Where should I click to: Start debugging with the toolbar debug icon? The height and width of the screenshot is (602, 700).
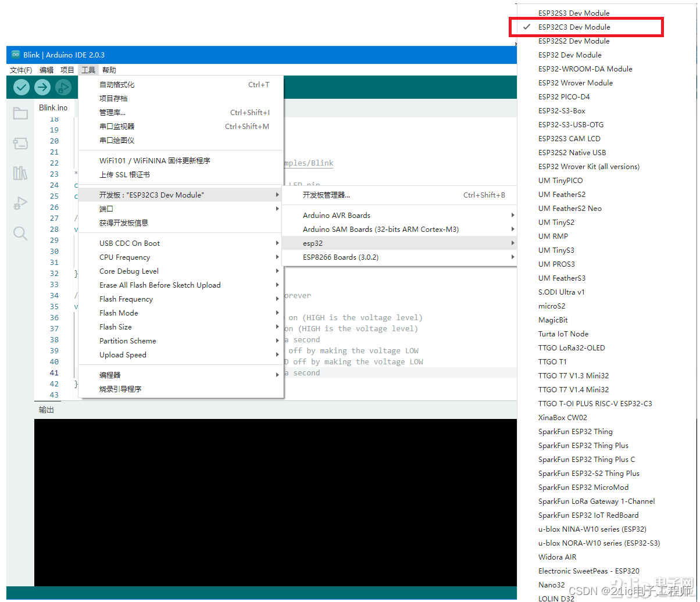tap(63, 87)
